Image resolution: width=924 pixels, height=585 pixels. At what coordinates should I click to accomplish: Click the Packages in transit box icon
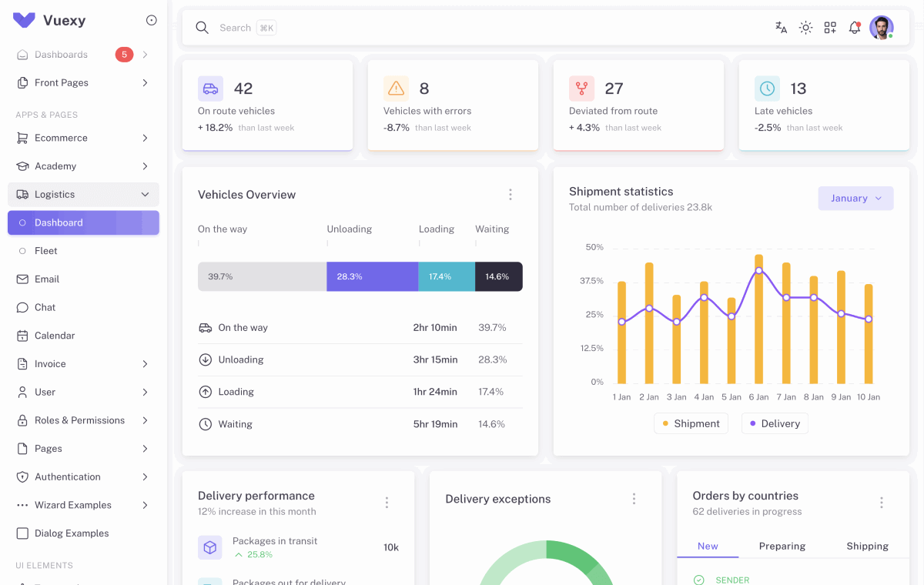click(x=209, y=547)
